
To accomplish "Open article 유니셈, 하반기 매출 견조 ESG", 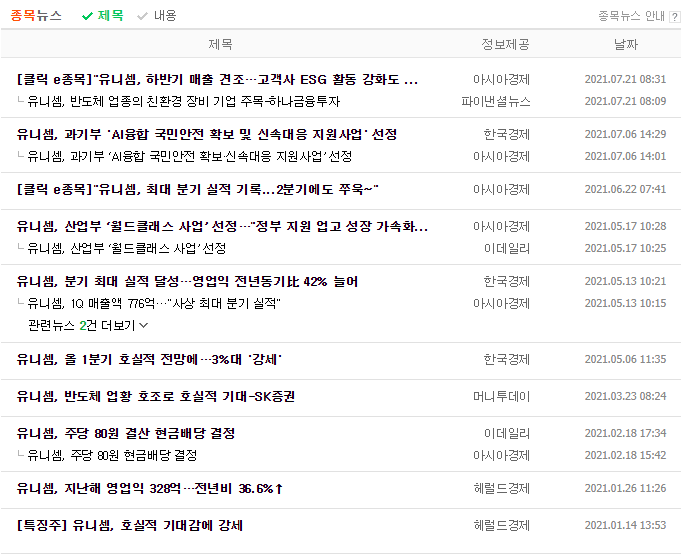I will (x=217, y=80).
